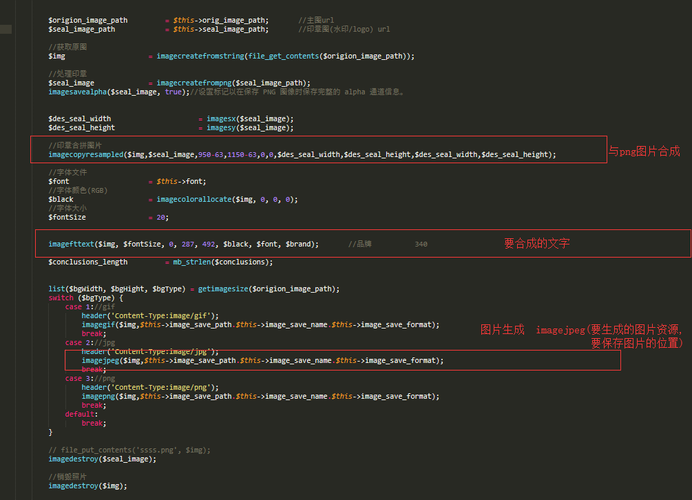The height and width of the screenshot is (500, 692).
Task: Click the 492 coordinate in imagefttext
Action: (x=208, y=244)
